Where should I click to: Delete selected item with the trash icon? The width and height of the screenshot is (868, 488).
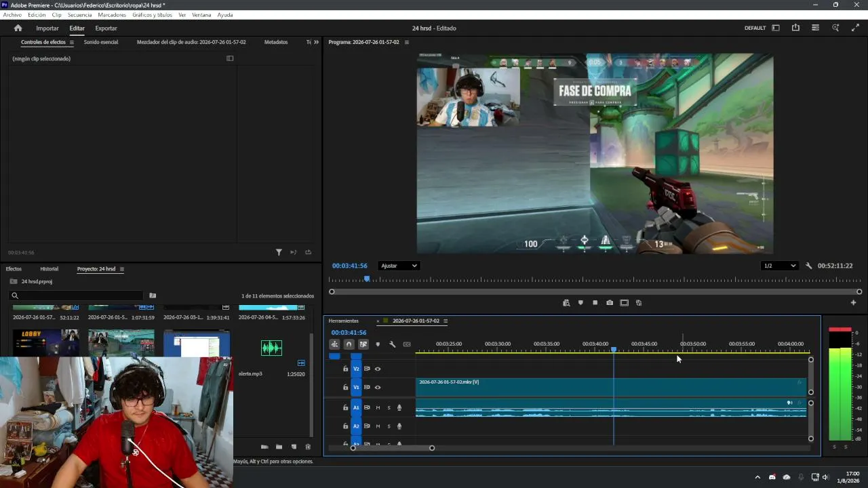[308, 447]
